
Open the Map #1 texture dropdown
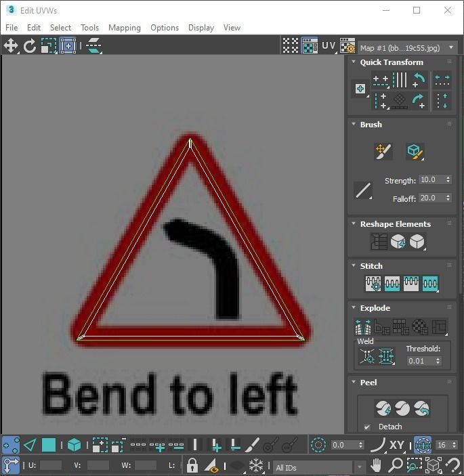[408, 48]
